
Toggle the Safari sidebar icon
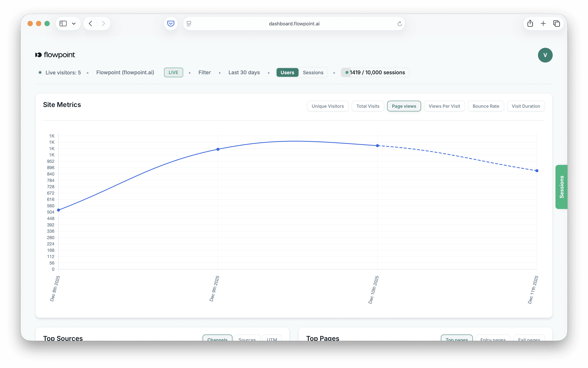(x=63, y=24)
